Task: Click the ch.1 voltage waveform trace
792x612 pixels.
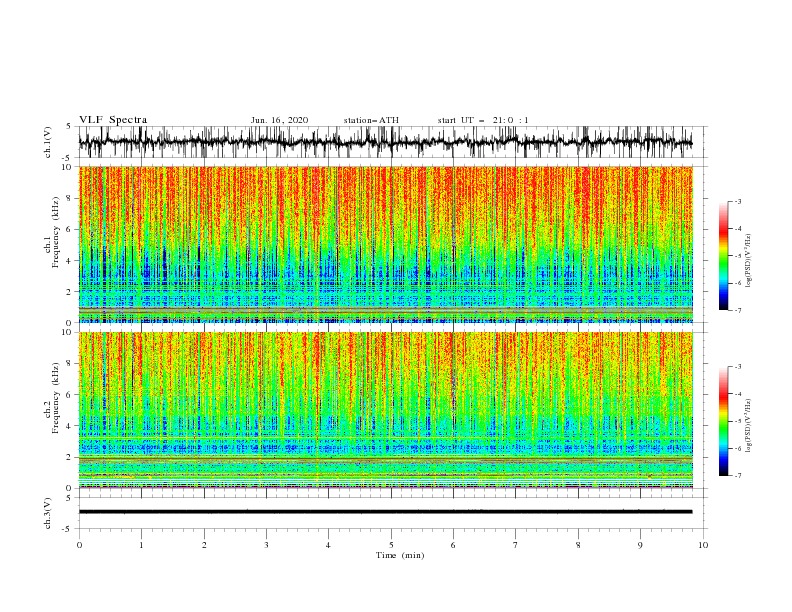Action: point(385,142)
